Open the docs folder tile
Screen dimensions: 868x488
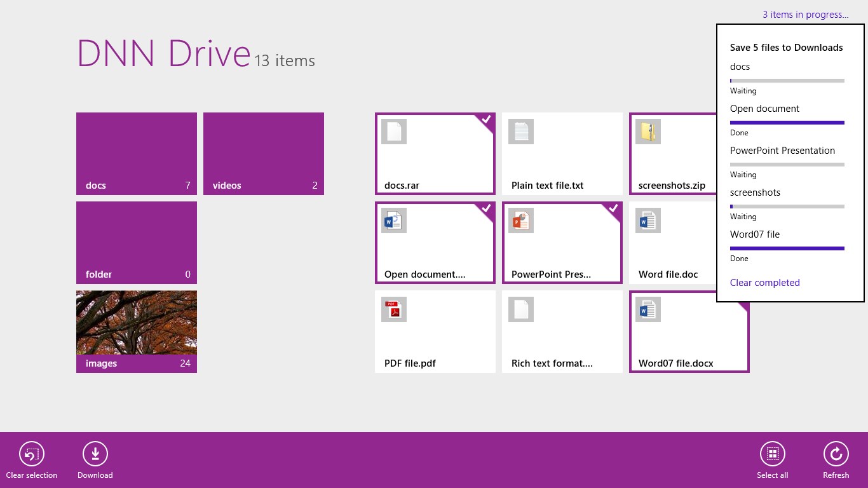(x=137, y=154)
